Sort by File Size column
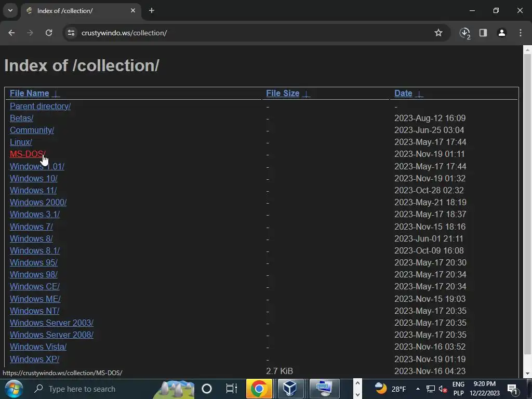 coord(283,94)
